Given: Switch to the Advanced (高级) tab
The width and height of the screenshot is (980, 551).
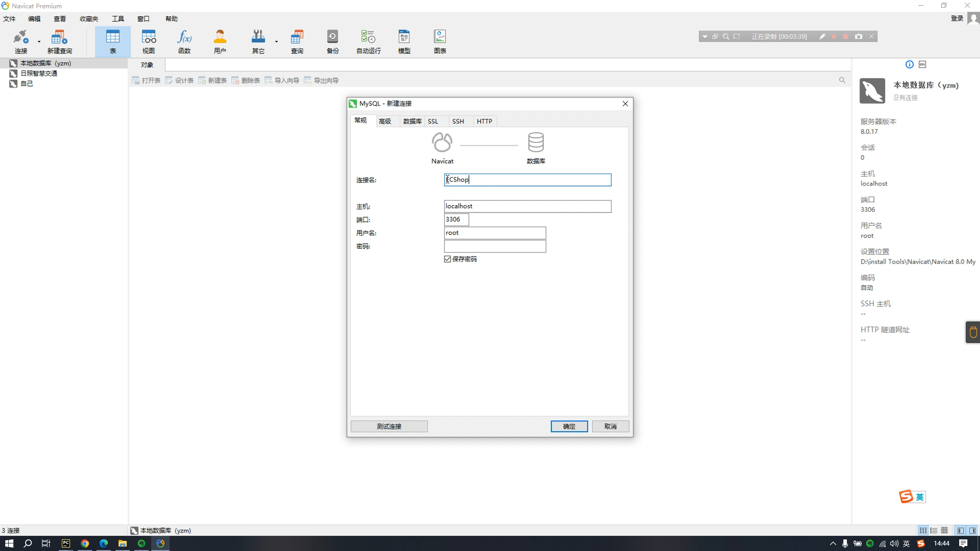Looking at the screenshot, I should point(385,121).
